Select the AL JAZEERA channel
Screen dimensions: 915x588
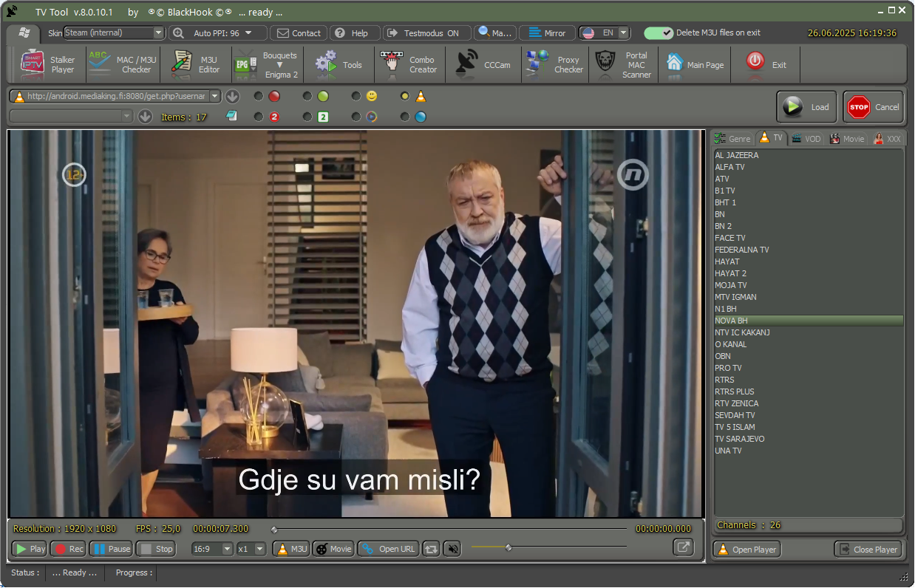808,155
